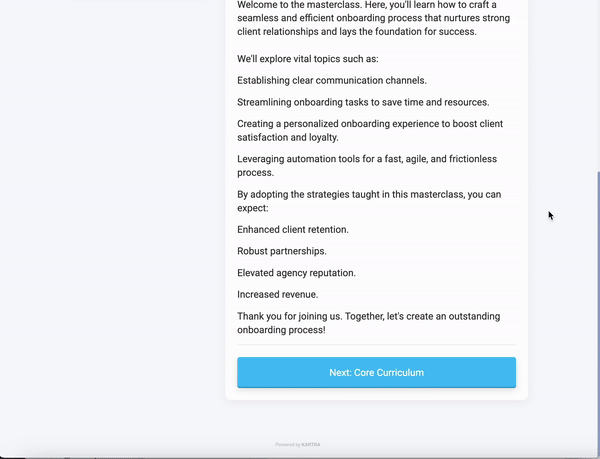Click the KARTRA logo in footer
The image size is (600, 459).
(311, 444)
